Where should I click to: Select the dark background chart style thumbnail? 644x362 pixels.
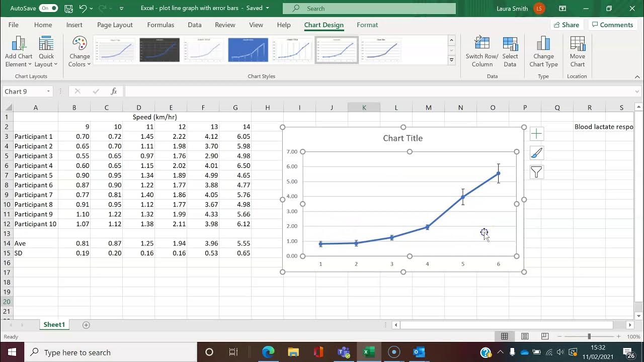click(x=159, y=50)
